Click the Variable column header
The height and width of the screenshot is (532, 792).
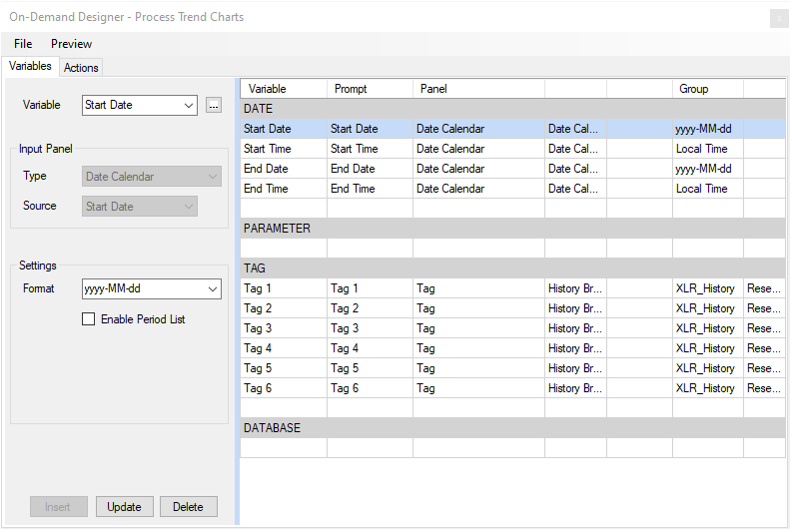284,89
